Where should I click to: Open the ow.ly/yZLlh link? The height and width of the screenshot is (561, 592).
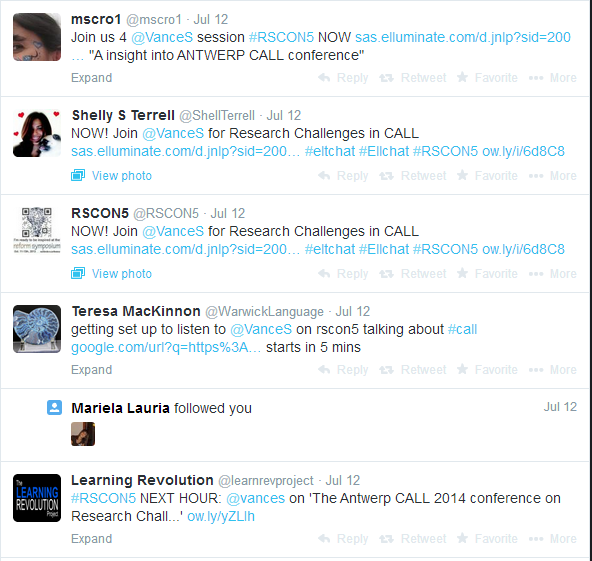click(x=221, y=516)
